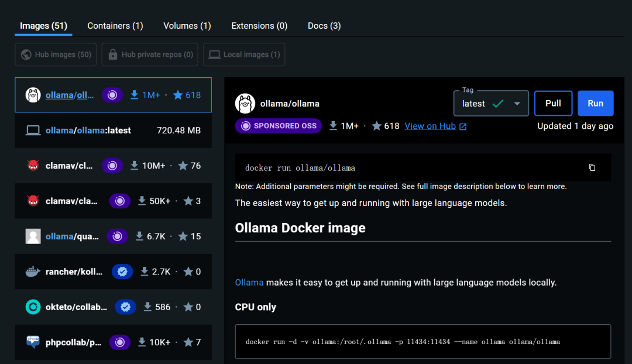
Task: Switch to the Volumes tab
Action: point(187,26)
